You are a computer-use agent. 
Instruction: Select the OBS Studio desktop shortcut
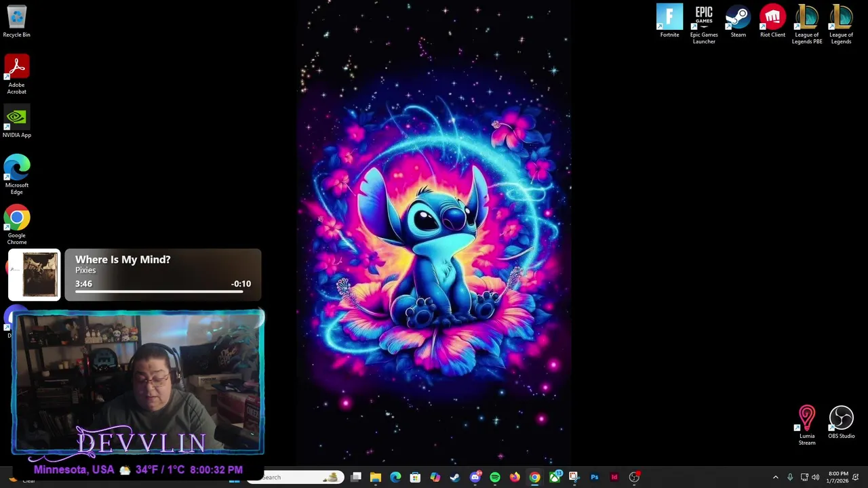click(x=841, y=422)
